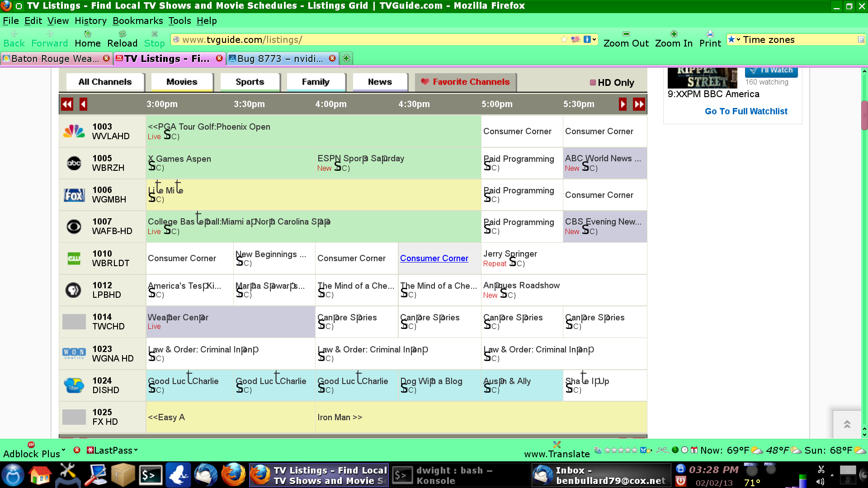868x488 pixels.
Task: Select the All Channels filter
Action: 105,82
